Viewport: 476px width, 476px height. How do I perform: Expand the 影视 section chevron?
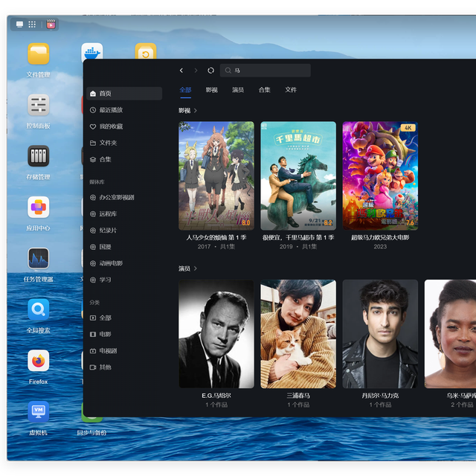(196, 111)
